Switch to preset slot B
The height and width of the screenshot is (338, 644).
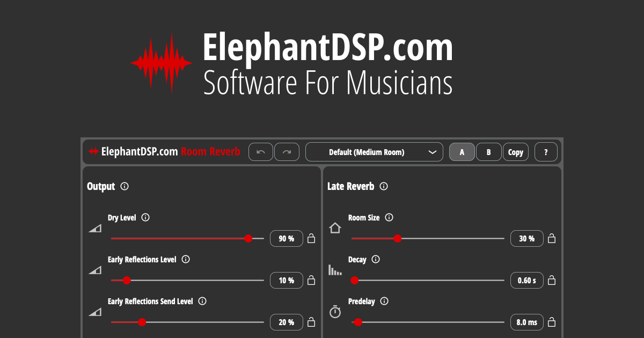488,152
